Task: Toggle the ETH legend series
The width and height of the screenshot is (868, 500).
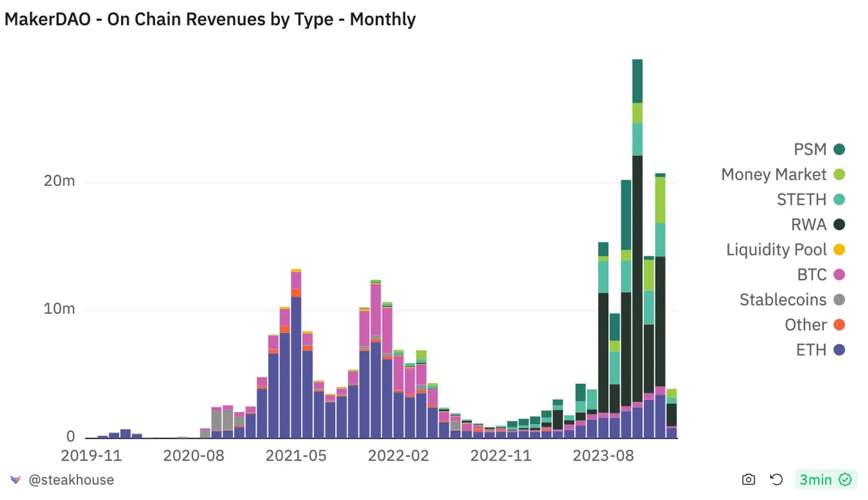Action: coord(820,350)
